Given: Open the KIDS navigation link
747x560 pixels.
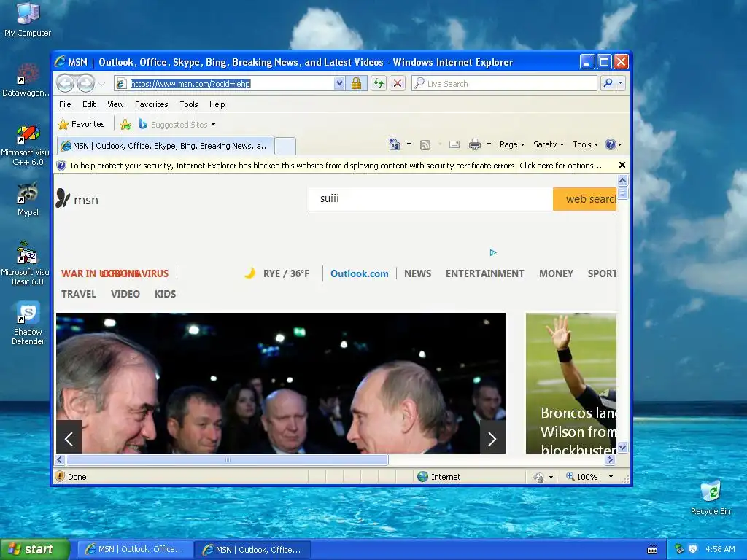Looking at the screenshot, I should tap(166, 294).
